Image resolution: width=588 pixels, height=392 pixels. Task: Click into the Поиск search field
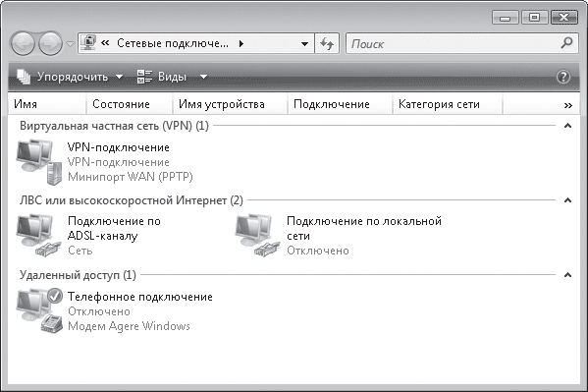(454, 43)
